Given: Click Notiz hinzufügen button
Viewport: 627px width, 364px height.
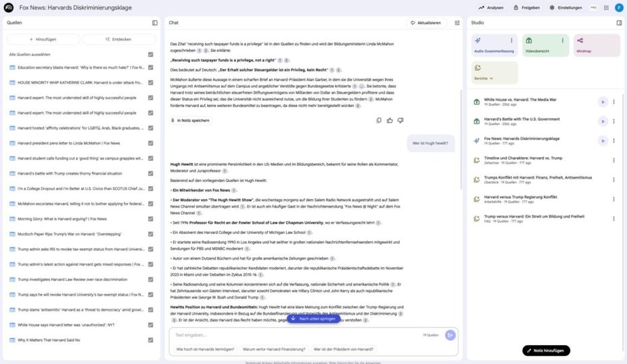Looking at the screenshot, I should pyautogui.click(x=546, y=351).
